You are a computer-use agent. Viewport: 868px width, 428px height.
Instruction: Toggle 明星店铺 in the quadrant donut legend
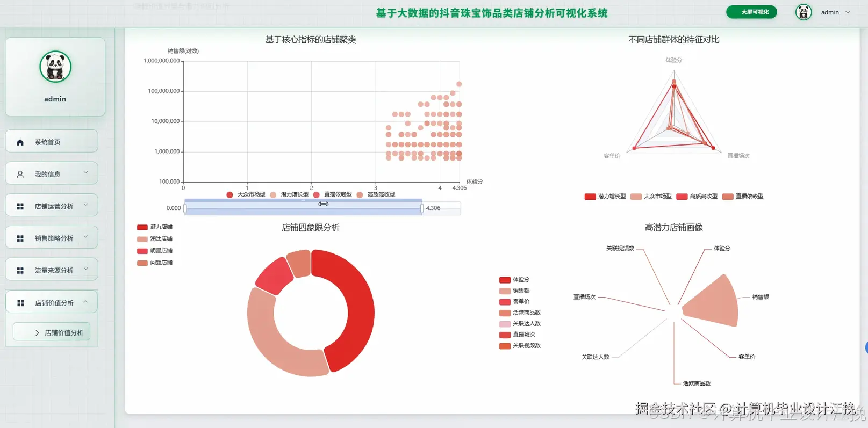[x=155, y=251]
